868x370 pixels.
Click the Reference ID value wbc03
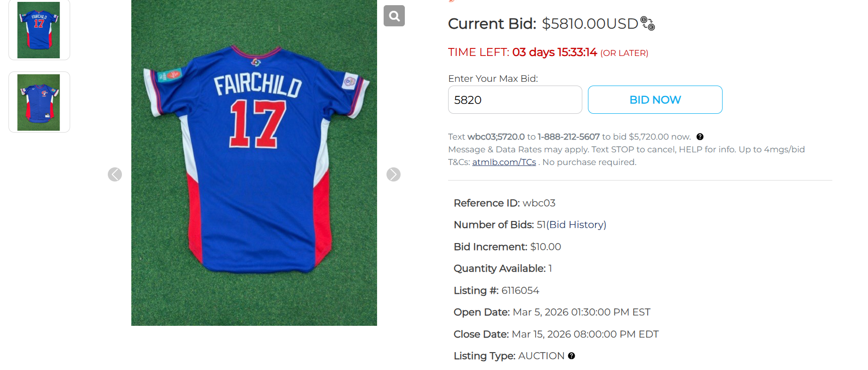[x=539, y=203]
